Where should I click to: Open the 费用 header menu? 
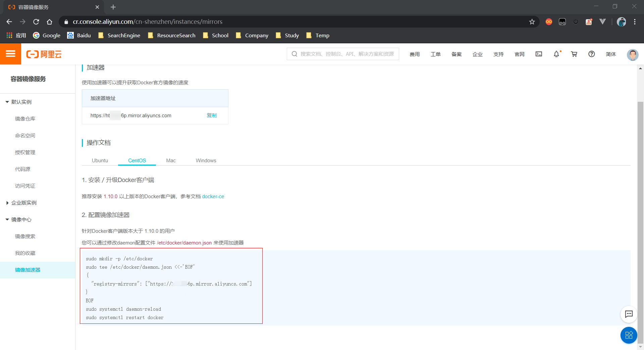pos(415,54)
